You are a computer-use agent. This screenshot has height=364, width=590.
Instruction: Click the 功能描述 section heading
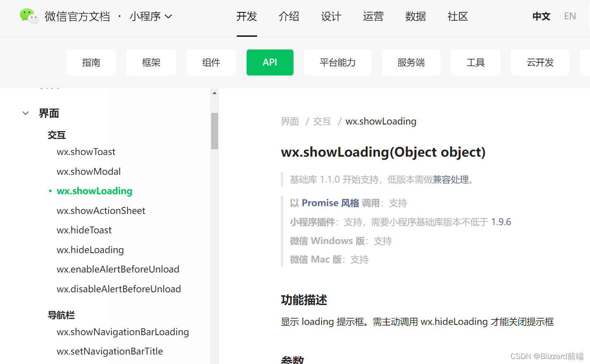304,300
